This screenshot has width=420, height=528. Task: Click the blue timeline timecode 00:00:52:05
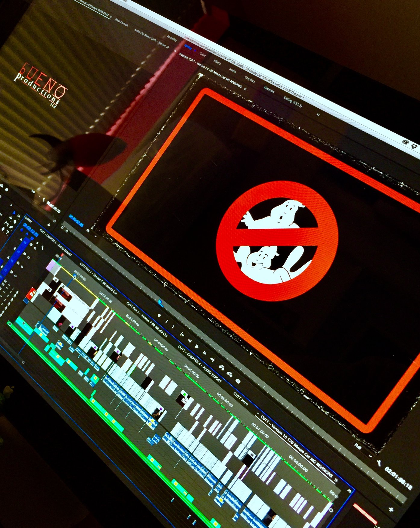tap(31, 230)
